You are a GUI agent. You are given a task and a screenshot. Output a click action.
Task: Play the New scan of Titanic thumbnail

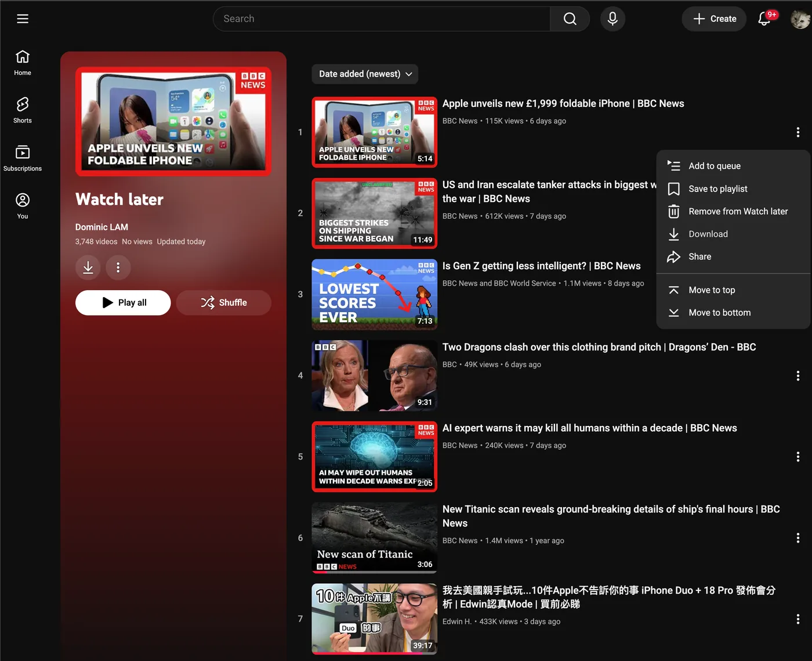375,538
